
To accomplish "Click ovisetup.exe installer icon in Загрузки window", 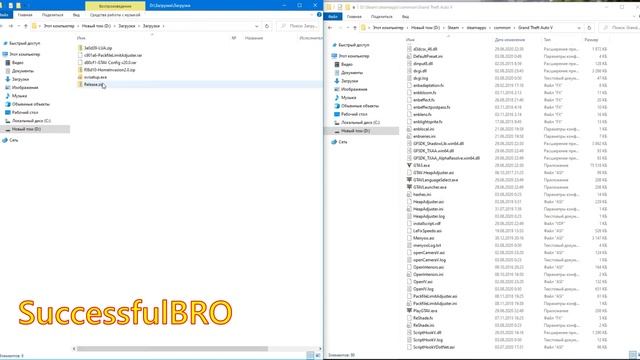I will click(x=80, y=77).
